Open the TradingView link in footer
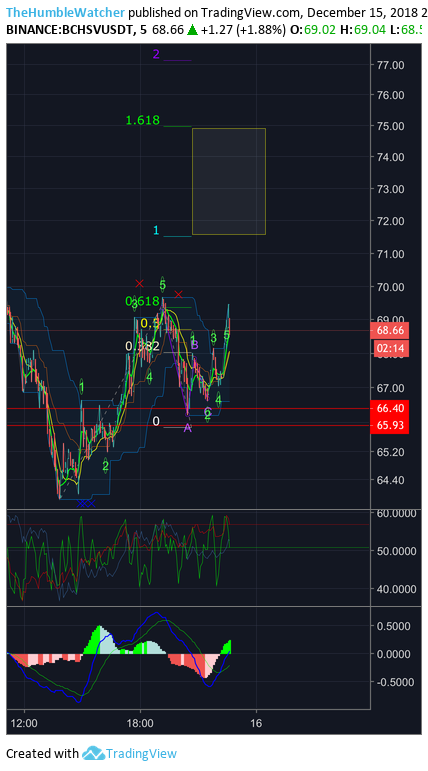Image resolution: width=428 pixels, height=771 pixels. [x=141, y=753]
